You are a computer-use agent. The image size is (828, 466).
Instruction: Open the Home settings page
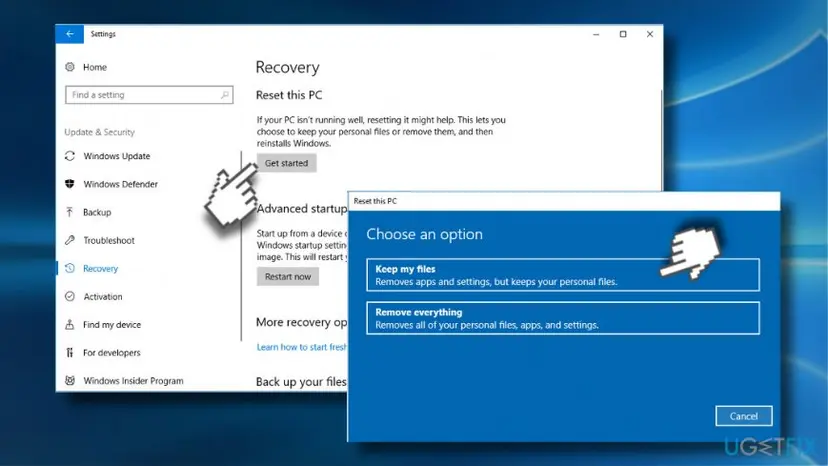(x=95, y=67)
